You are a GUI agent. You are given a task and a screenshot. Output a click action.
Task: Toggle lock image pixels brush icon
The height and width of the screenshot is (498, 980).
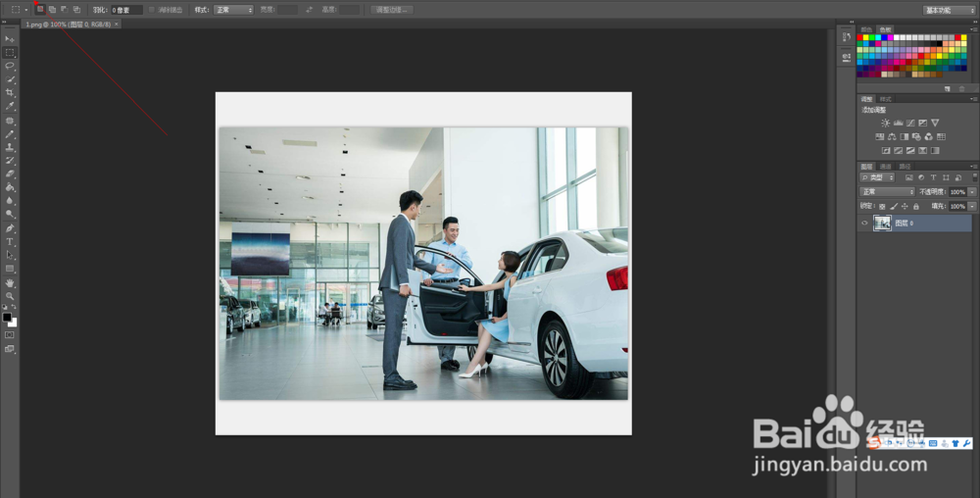click(x=894, y=206)
